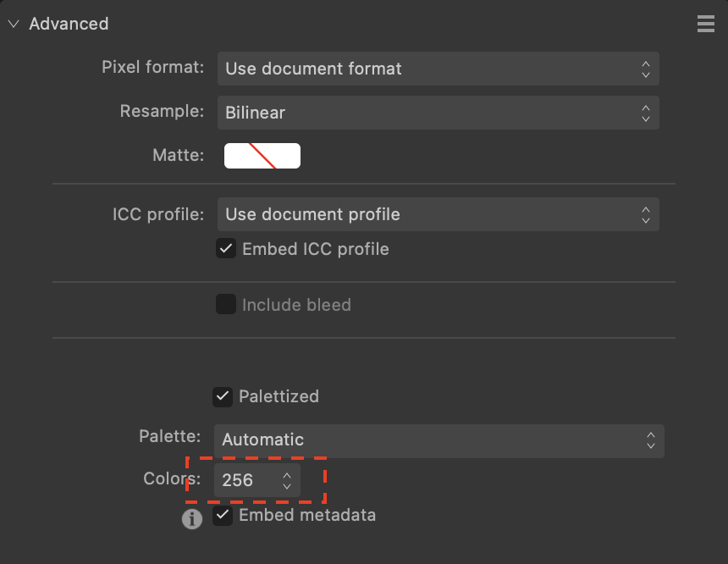
Task: Open the Resample Bilinear dropdown
Action: tap(438, 113)
